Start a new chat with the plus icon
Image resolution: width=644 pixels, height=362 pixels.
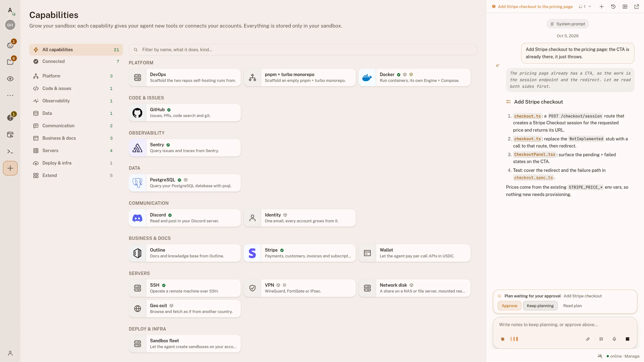click(601, 7)
